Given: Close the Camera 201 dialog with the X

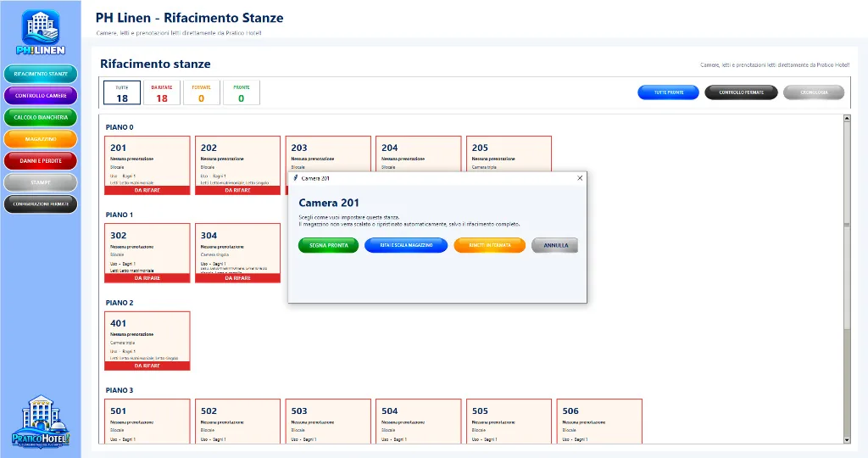Looking at the screenshot, I should coord(580,178).
